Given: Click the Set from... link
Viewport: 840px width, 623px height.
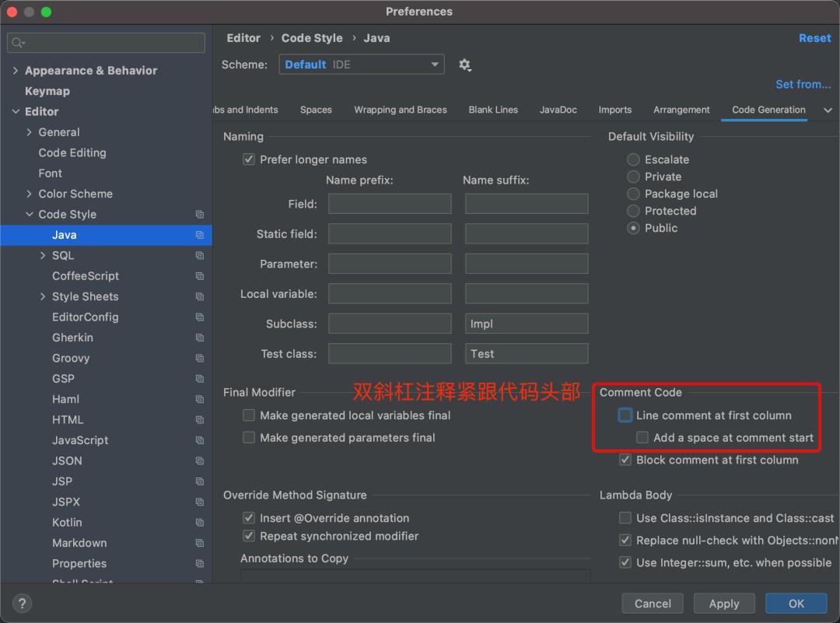Looking at the screenshot, I should [x=803, y=84].
